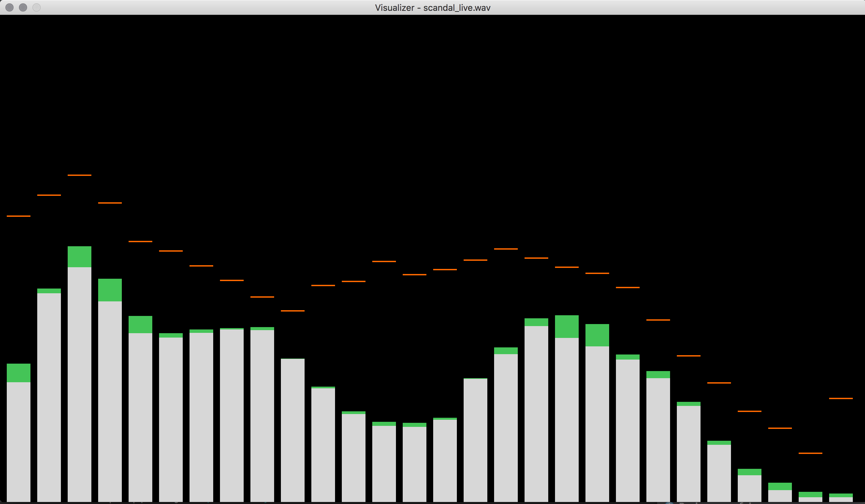The image size is (865, 504).
Task: Click the green cap on the rightmost bar
Action: (841, 495)
